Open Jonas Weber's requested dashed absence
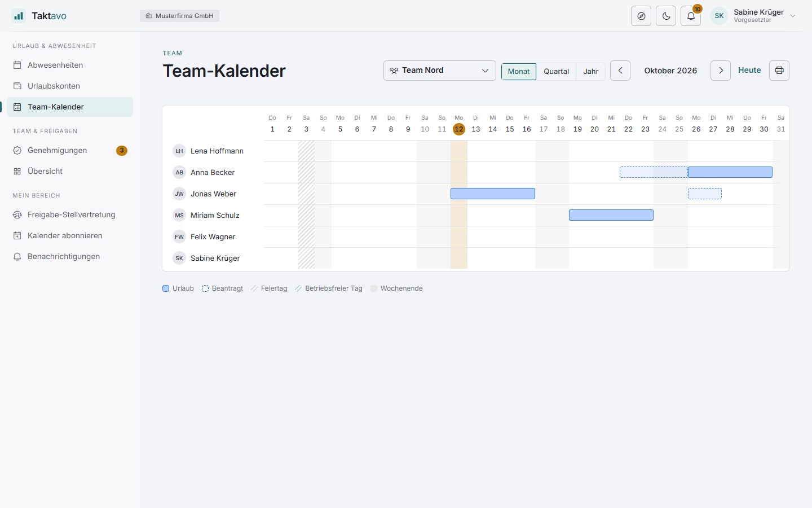 (705, 194)
